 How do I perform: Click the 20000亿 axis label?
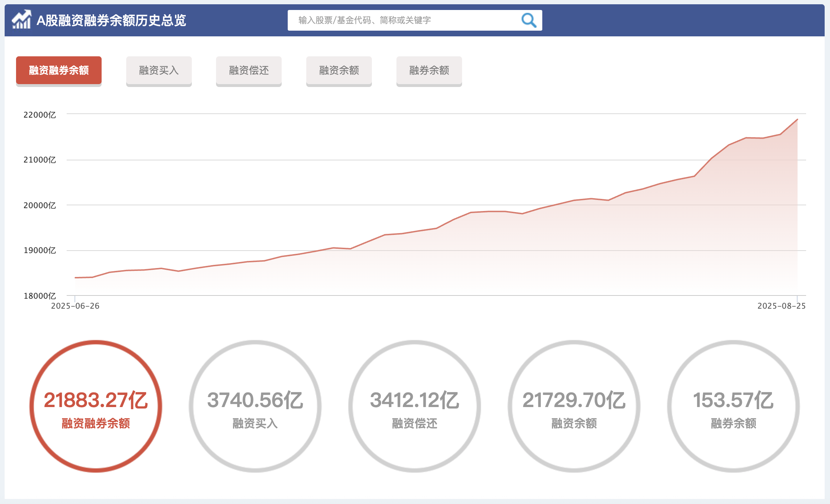(40, 205)
